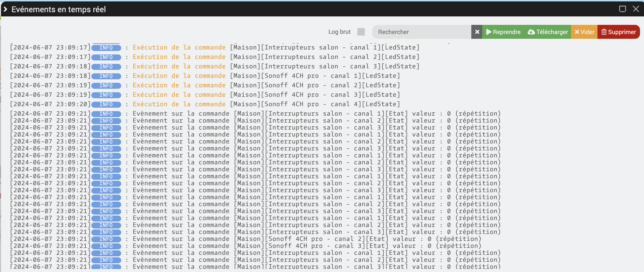
Task: Close the Evénements en temps réel dialog
Action: point(636,9)
